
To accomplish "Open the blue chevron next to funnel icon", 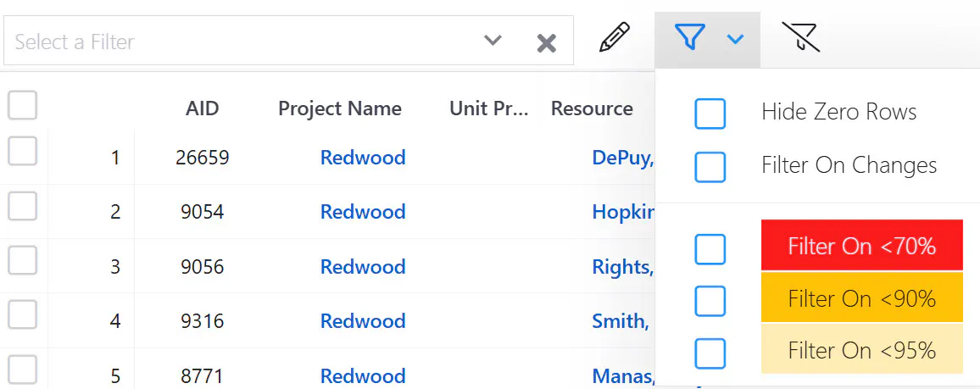I will tap(736, 39).
